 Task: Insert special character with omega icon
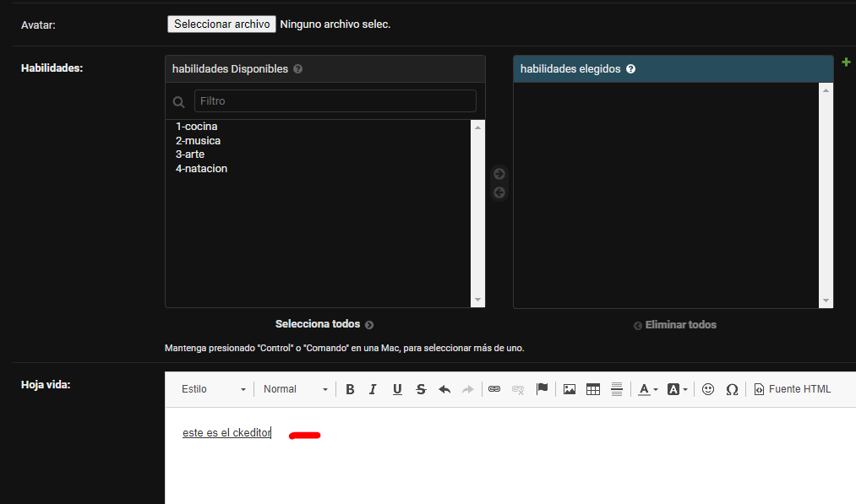tap(732, 389)
